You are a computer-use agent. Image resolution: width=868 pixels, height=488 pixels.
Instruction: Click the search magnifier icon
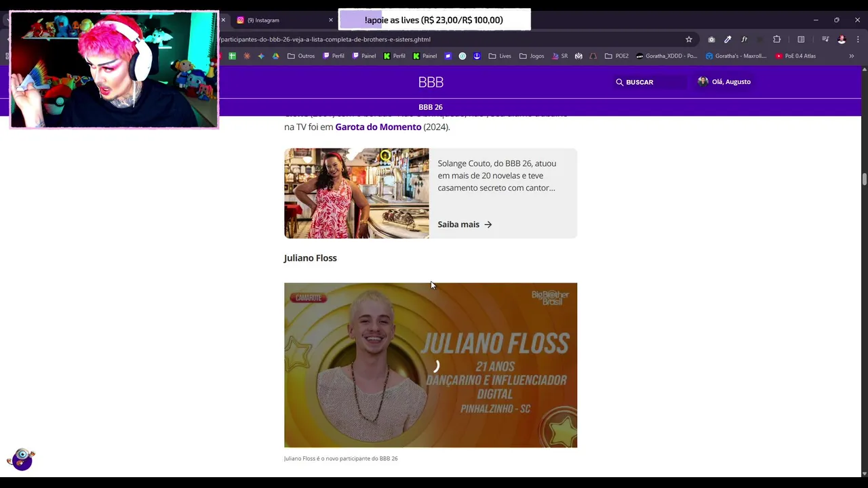tap(619, 82)
